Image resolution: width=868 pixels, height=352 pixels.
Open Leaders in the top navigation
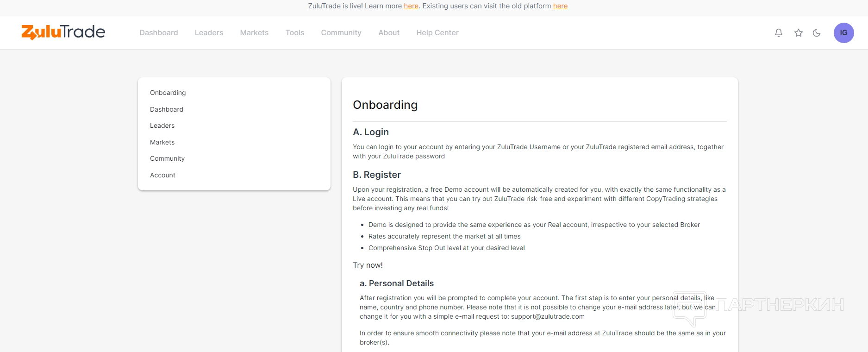click(x=209, y=33)
